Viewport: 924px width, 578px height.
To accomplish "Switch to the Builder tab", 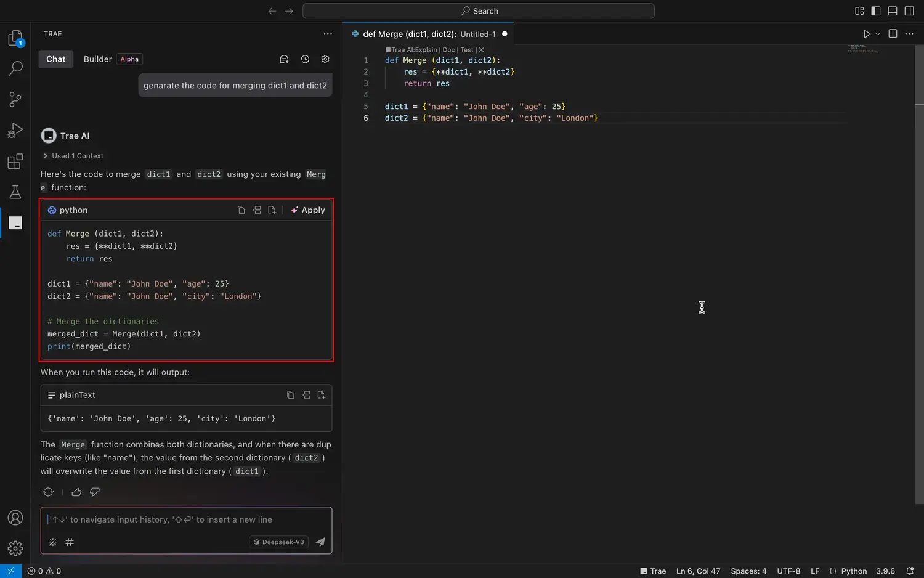I will (x=98, y=59).
